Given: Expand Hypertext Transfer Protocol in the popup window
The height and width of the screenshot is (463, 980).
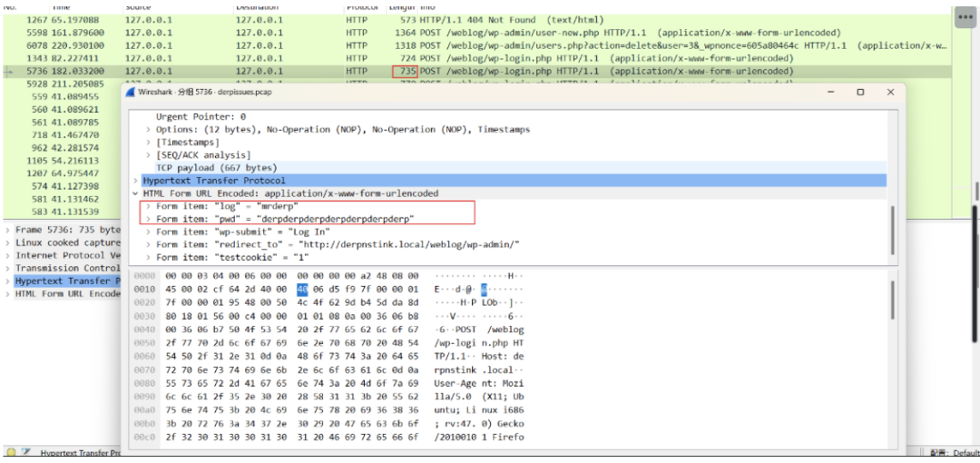Looking at the screenshot, I should click(135, 181).
